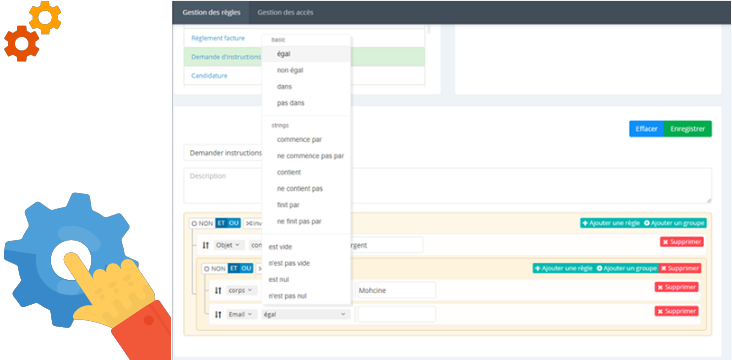Click the value field of the Objet rule
Screen dimensions: 732x360
[x=387, y=245]
